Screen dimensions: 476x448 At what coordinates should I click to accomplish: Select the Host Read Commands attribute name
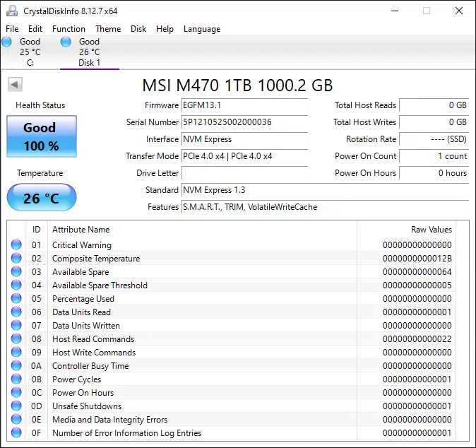[x=93, y=339]
